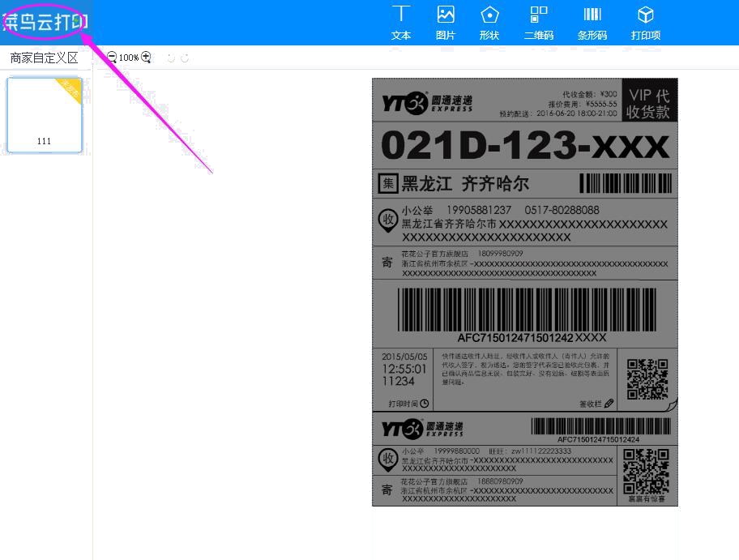Add a 条形码 barcode element

click(592, 22)
